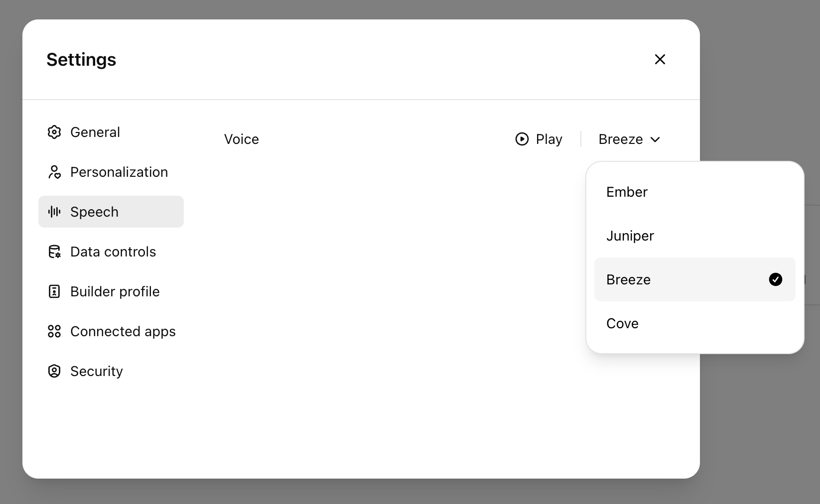Pick Cove from the voice list
The width and height of the screenshot is (820, 504).
tap(622, 323)
